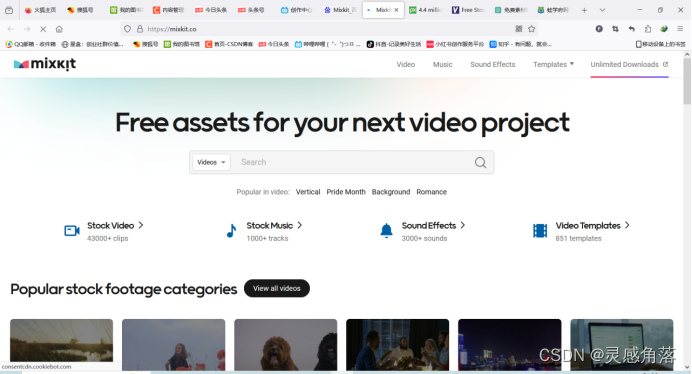Open the CSDN blog bookmark
This screenshot has height=374, width=692.
(229, 44)
